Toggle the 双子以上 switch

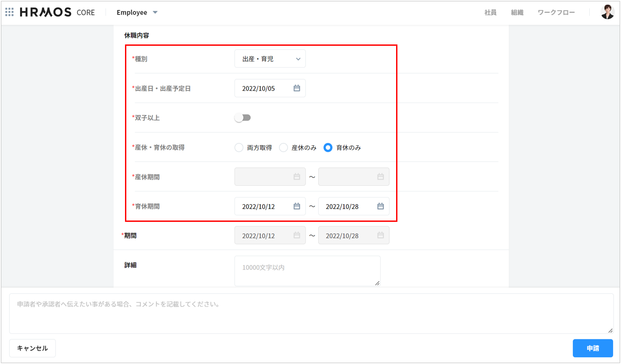(x=243, y=118)
